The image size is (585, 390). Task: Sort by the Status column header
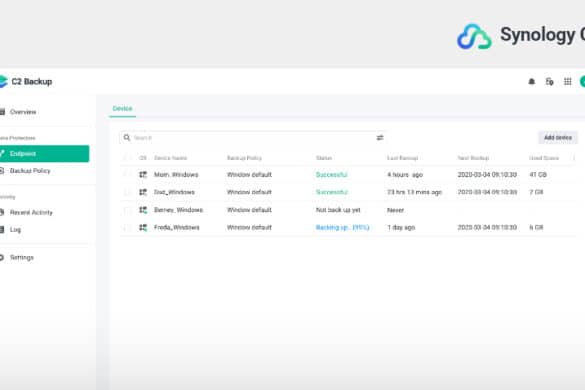click(324, 158)
